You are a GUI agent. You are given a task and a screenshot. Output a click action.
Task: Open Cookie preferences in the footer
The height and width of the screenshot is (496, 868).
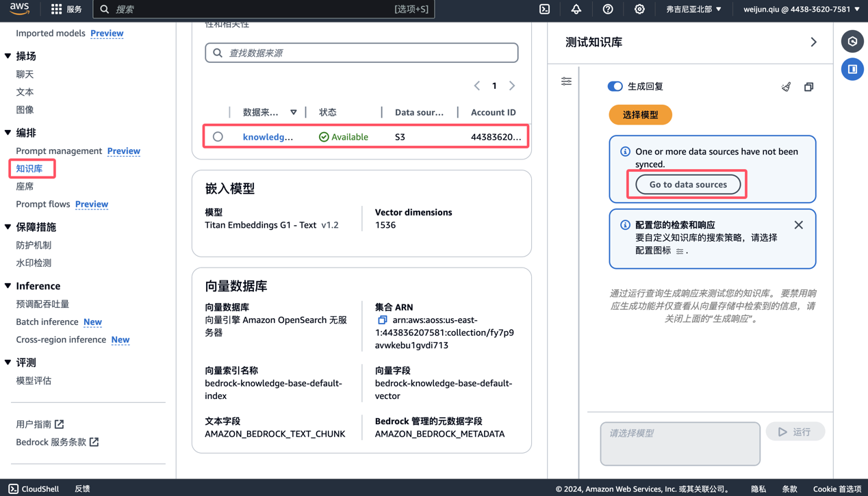837,488
